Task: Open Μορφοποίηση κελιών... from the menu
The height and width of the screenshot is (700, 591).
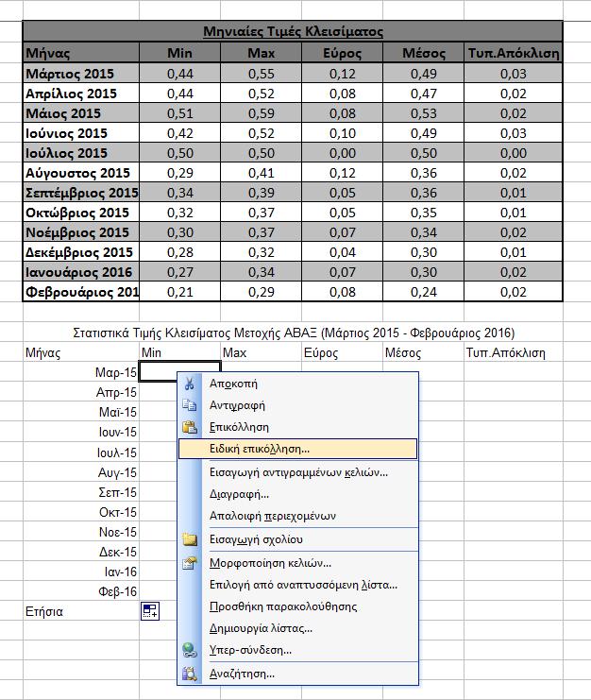Action: [x=297, y=563]
